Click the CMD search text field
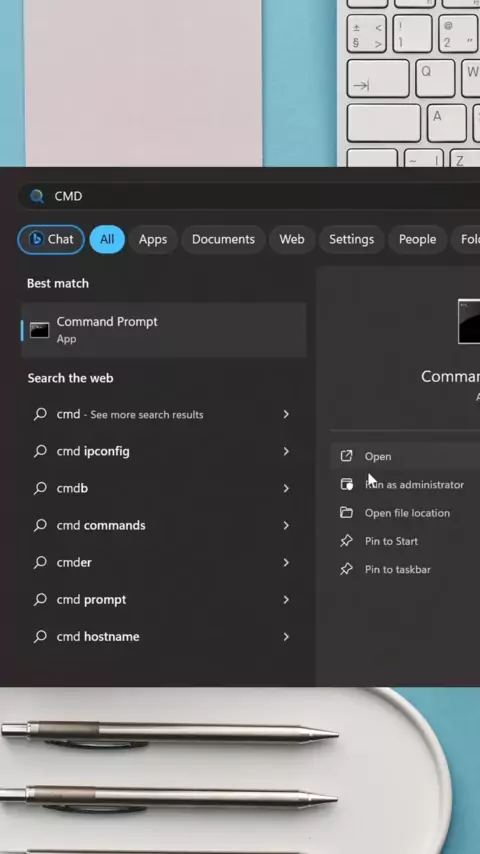This screenshot has width=480, height=854. pyautogui.click(x=251, y=196)
